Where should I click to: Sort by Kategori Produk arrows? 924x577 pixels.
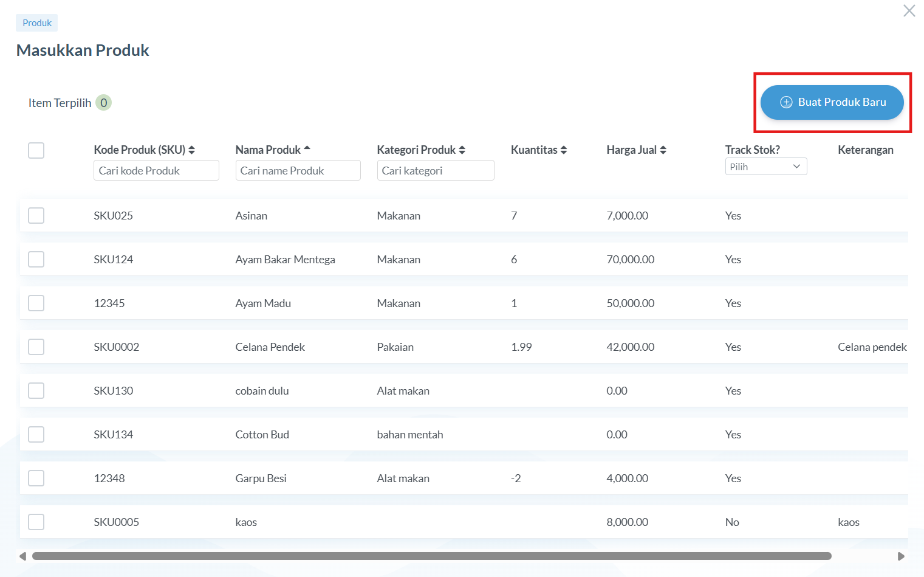(x=462, y=150)
